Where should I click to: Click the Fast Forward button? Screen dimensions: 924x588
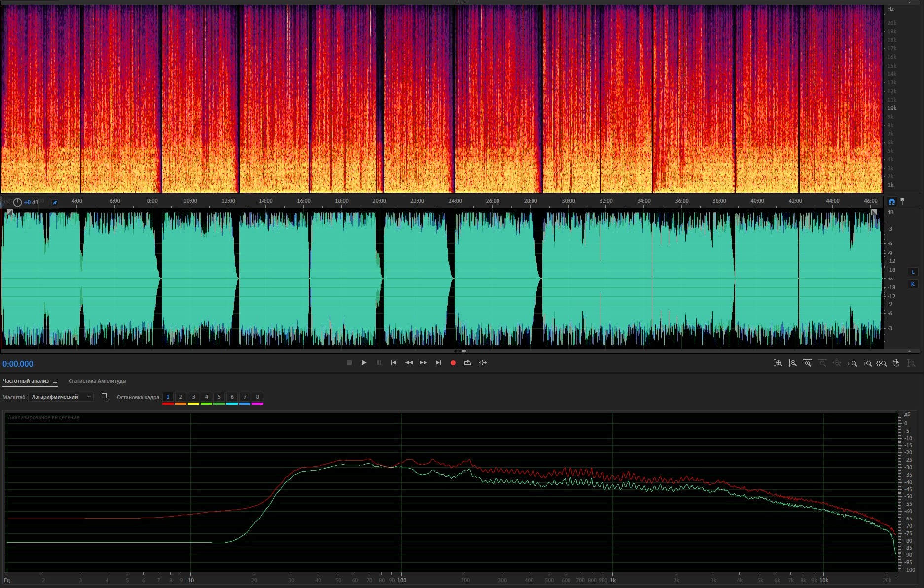[423, 363]
